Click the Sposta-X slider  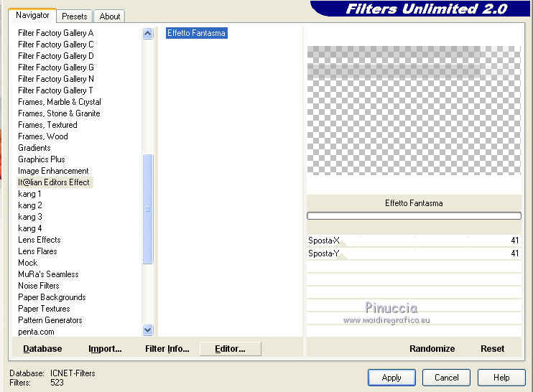414,241
